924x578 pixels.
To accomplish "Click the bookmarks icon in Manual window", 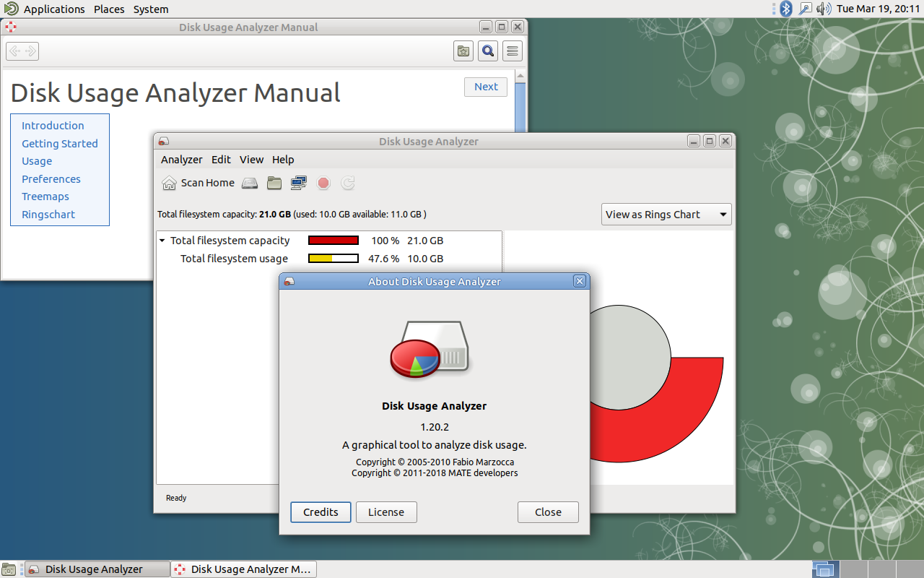I will pos(463,51).
